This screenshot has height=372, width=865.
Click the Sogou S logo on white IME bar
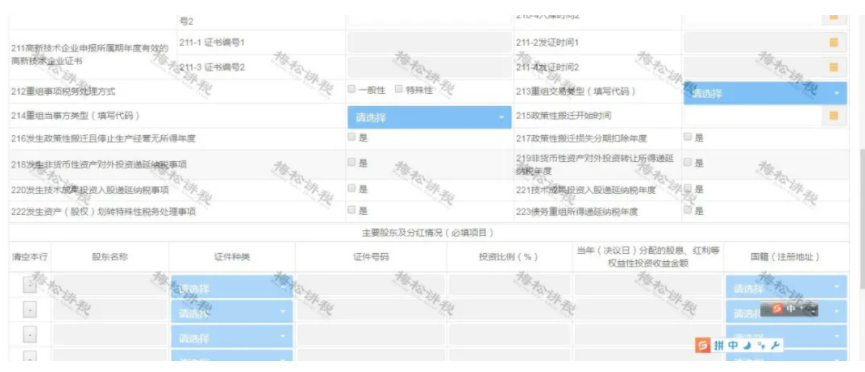pos(702,346)
